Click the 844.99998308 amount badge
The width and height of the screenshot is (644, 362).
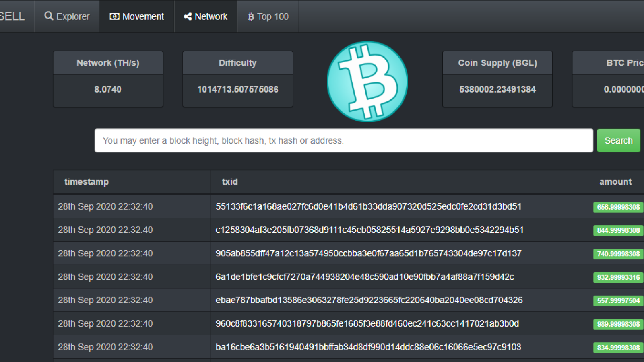(618, 230)
